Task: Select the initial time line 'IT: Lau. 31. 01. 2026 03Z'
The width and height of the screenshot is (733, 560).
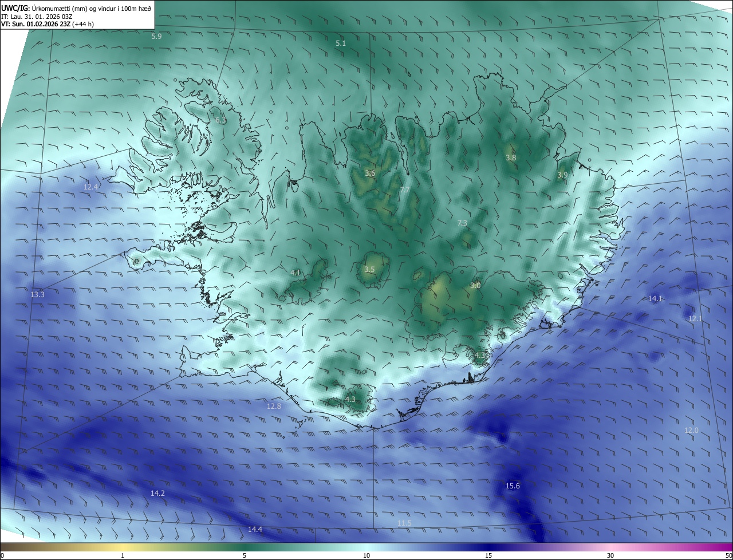Action: point(37,16)
